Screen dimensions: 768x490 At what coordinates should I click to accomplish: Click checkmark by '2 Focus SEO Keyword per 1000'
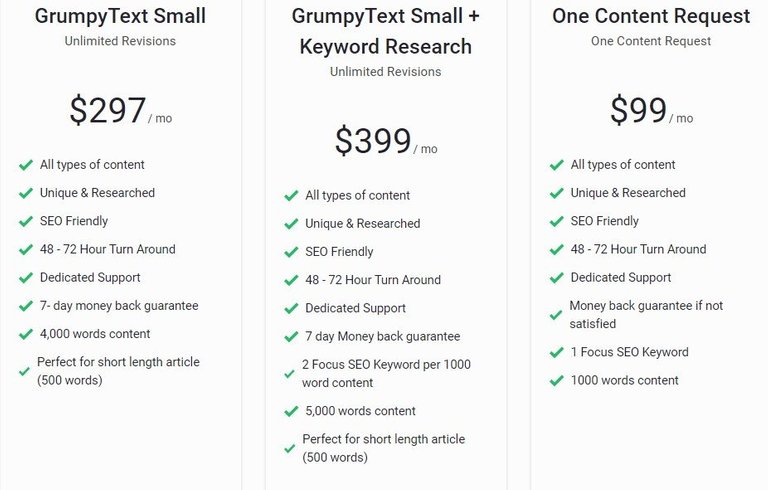coord(289,374)
